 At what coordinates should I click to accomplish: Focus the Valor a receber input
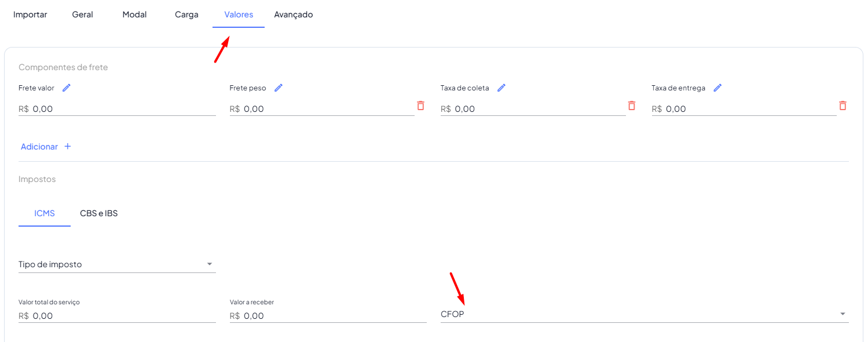click(x=334, y=316)
